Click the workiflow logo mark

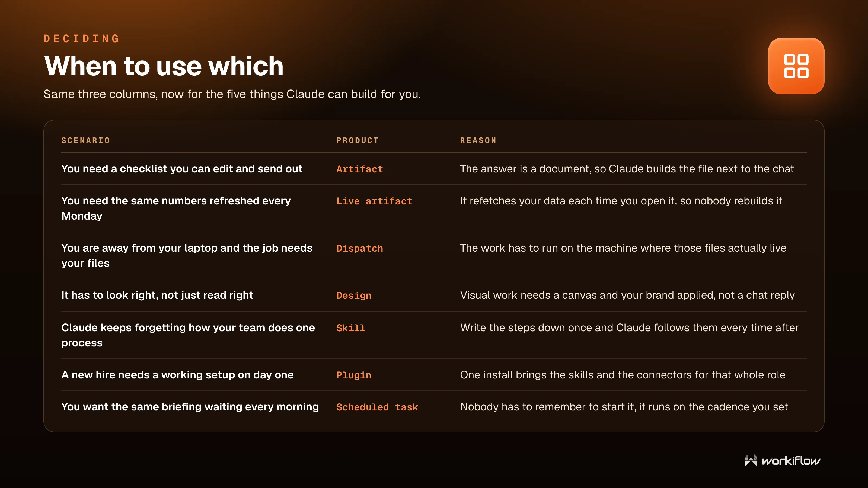coord(751,460)
